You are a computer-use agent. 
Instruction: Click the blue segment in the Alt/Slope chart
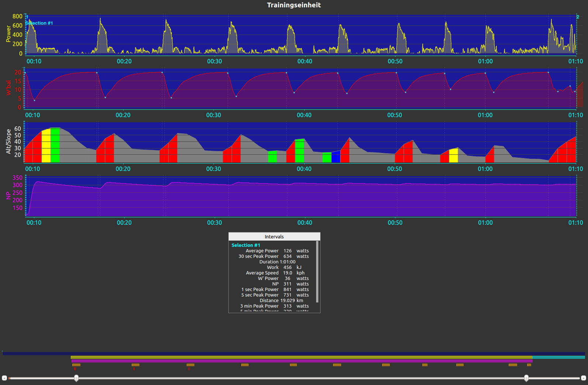click(x=336, y=157)
